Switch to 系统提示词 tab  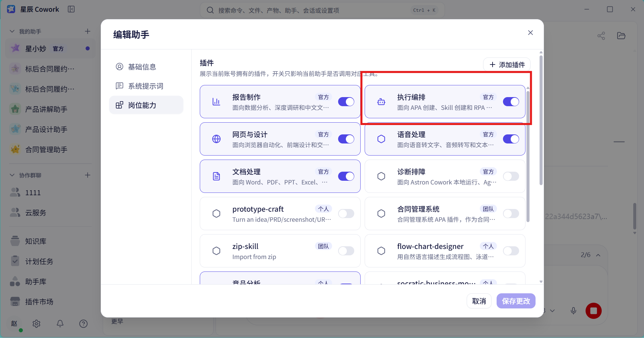[146, 86]
